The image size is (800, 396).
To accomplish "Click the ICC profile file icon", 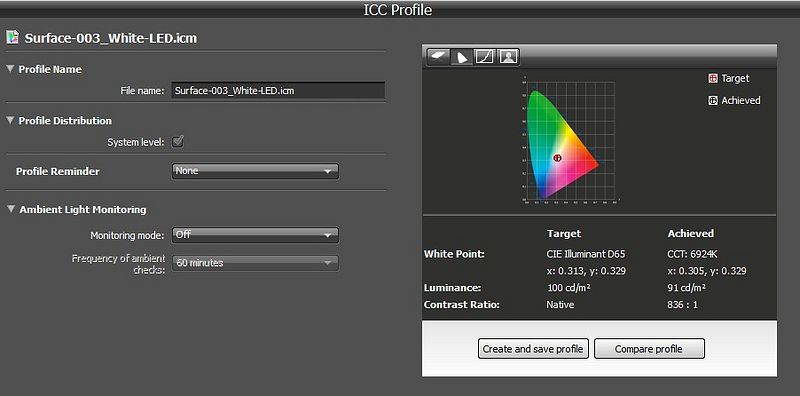I will click(x=12, y=38).
